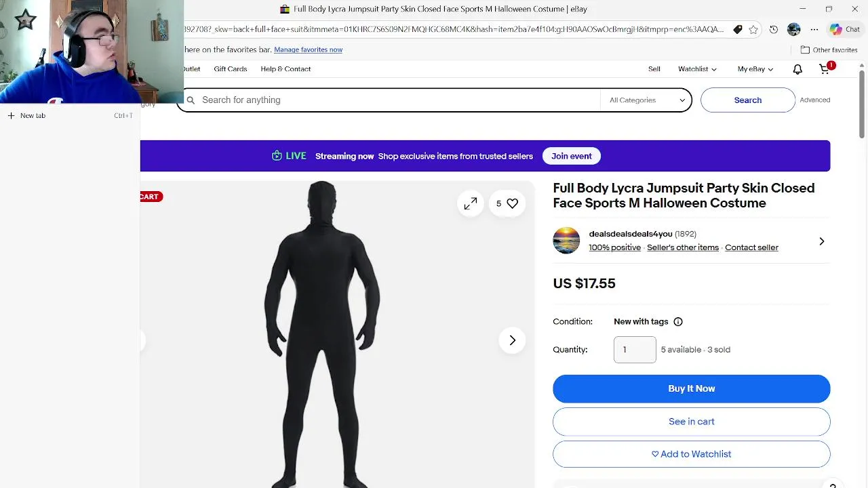Show the next product image
Image resolution: width=868 pixels, height=488 pixels.
(512, 340)
